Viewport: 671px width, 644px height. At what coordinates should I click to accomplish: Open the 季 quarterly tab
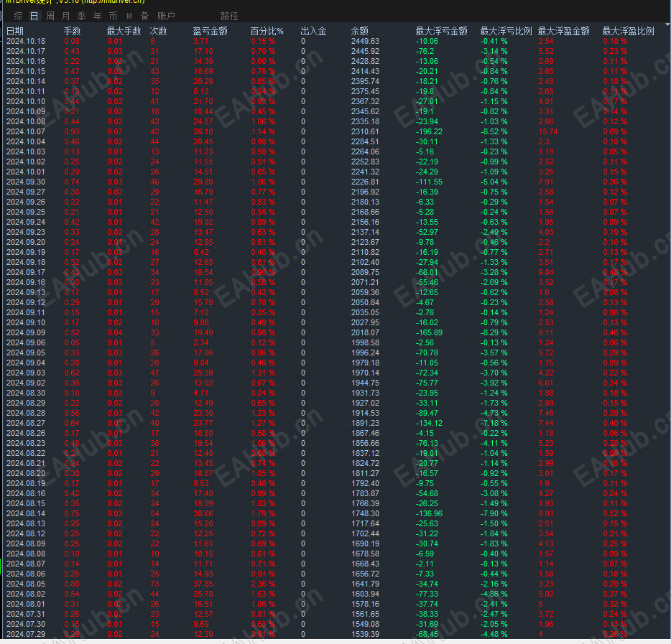[82, 17]
